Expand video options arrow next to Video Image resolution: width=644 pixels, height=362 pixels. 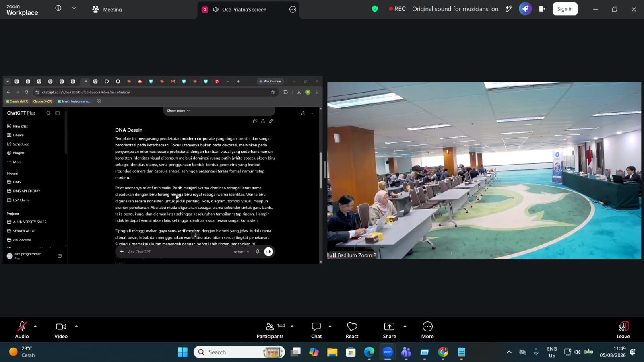click(x=76, y=326)
